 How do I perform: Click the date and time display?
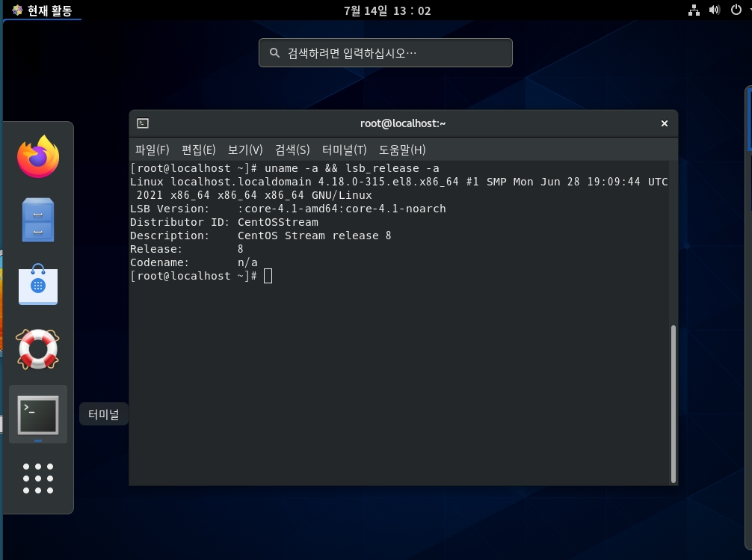click(x=386, y=10)
